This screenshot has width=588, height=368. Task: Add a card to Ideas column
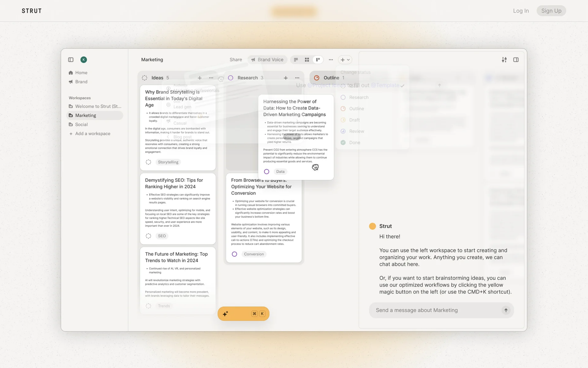click(x=200, y=78)
